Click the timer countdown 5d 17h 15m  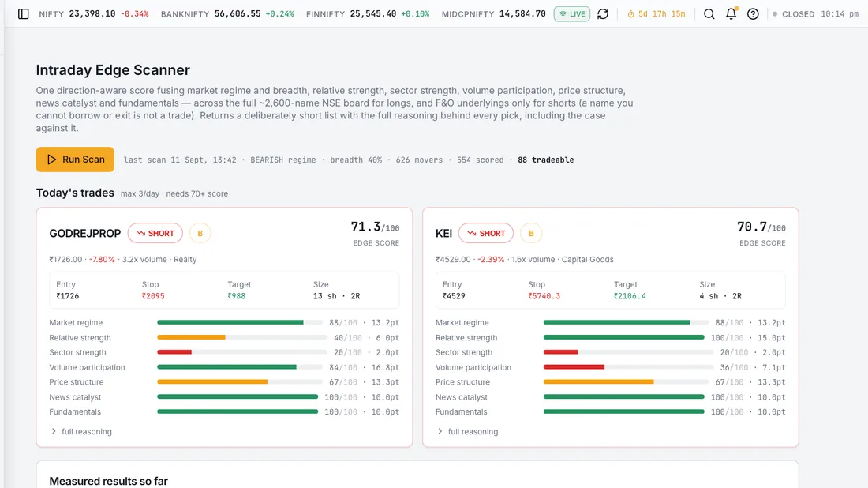pyautogui.click(x=656, y=14)
